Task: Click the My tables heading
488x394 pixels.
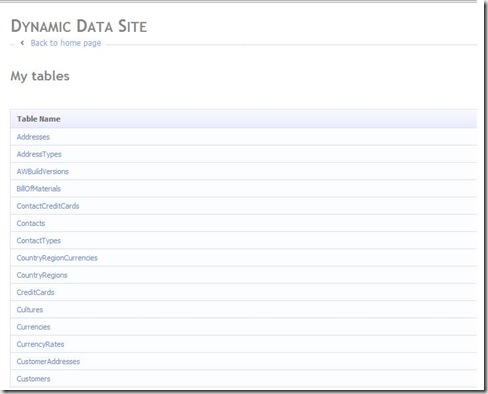Action: [x=40, y=76]
